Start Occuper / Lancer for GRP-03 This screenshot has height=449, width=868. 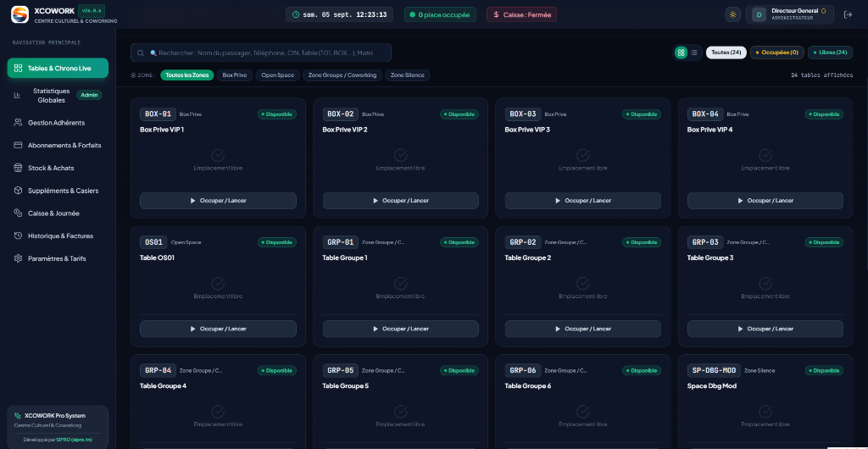765,329
